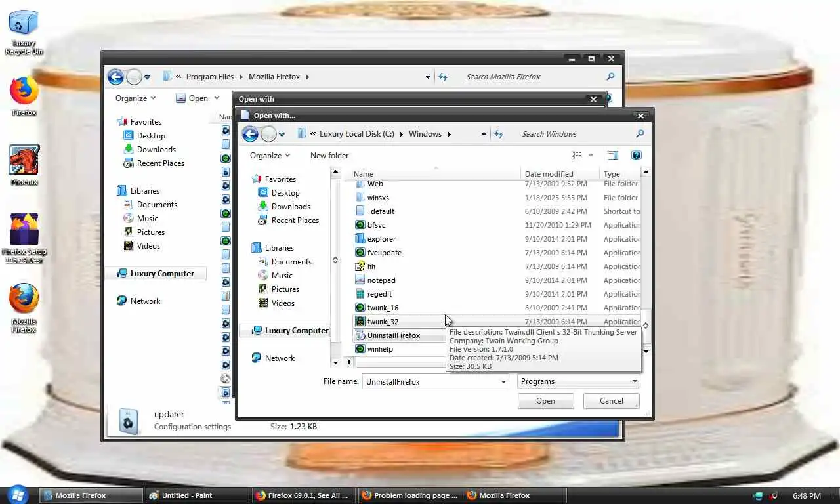Sort by Type column header

(612, 174)
